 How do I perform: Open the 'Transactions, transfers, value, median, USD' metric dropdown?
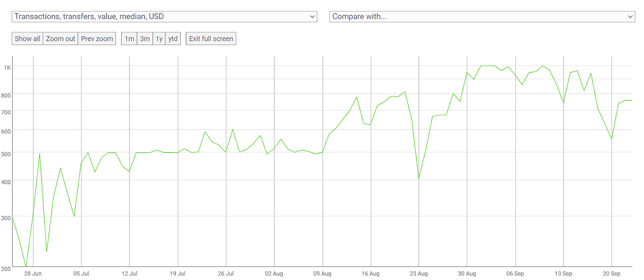165,16
